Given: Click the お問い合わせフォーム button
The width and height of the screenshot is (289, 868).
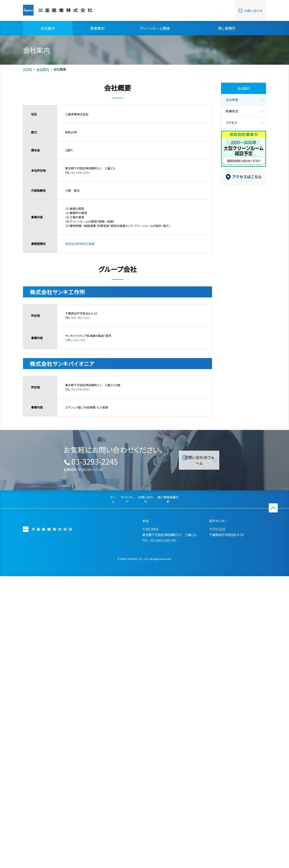Looking at the screenshot, I should (199, 460).
